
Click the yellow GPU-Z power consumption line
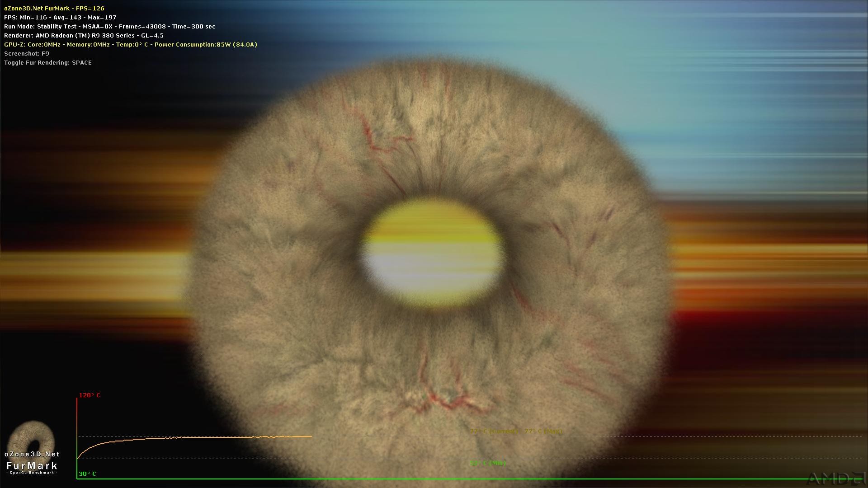[131, 44]
